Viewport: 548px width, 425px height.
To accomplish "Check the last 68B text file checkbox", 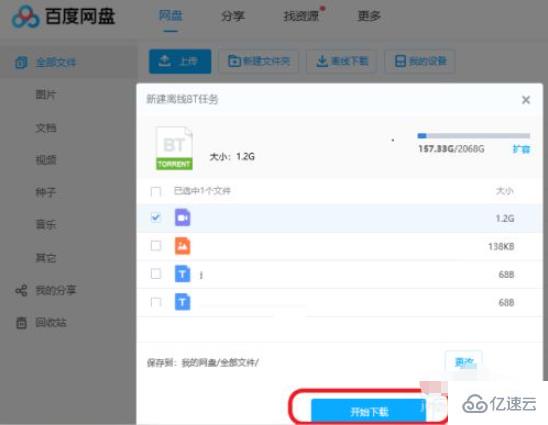I will point(156,302).
